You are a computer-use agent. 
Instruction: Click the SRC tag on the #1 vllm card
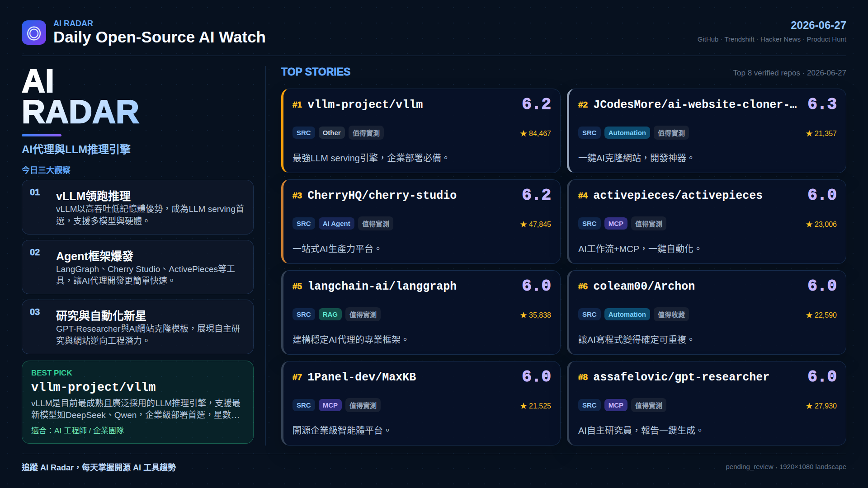click(304, 133)
